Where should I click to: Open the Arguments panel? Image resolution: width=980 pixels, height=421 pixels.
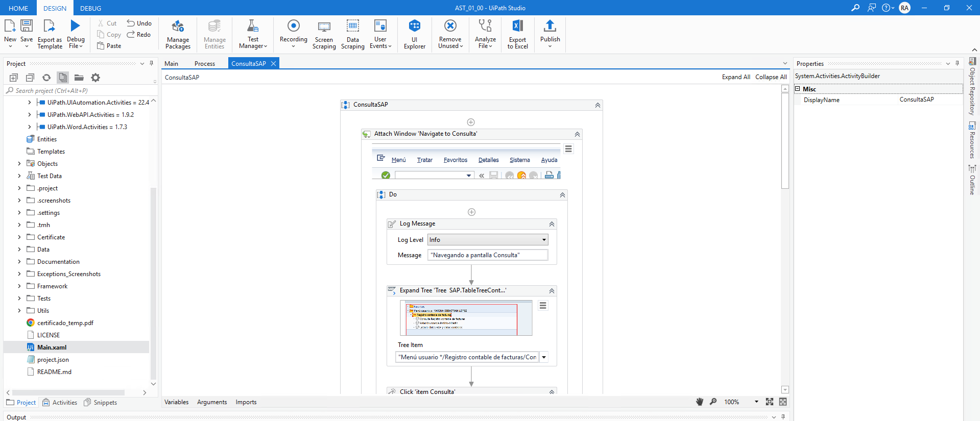pos(212,402)
